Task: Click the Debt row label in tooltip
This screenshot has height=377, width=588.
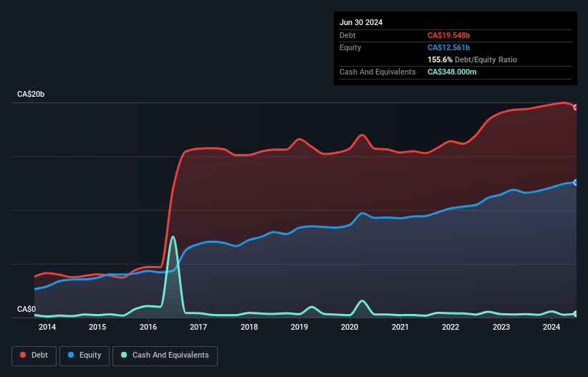Action: pos(347,35)
